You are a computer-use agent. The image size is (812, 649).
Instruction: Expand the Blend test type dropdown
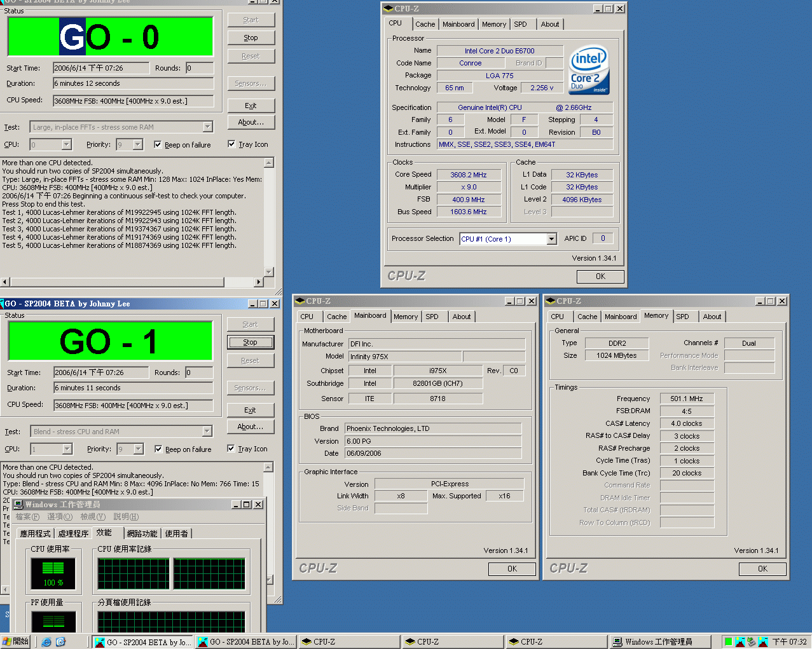pyautogui.click(x=207, y=432)
